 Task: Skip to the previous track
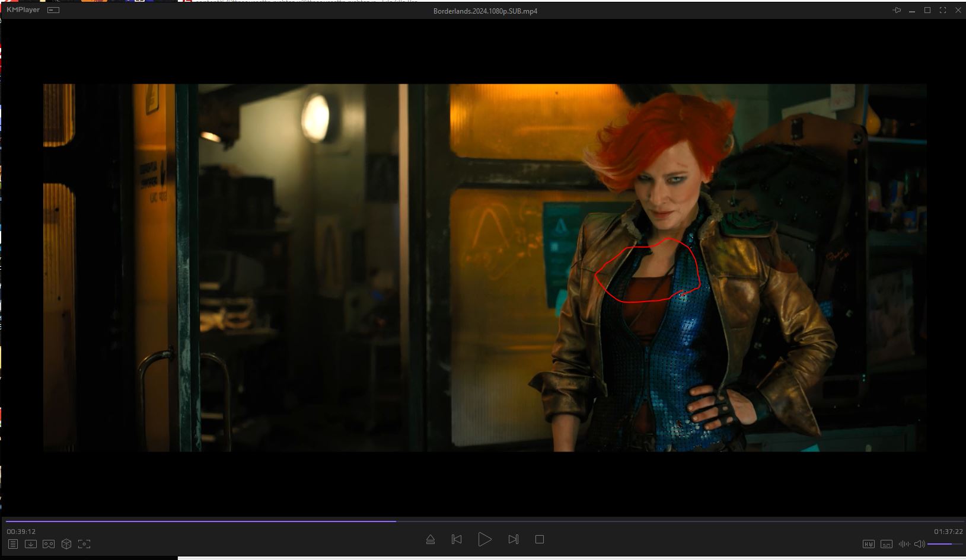coord(457,539)
